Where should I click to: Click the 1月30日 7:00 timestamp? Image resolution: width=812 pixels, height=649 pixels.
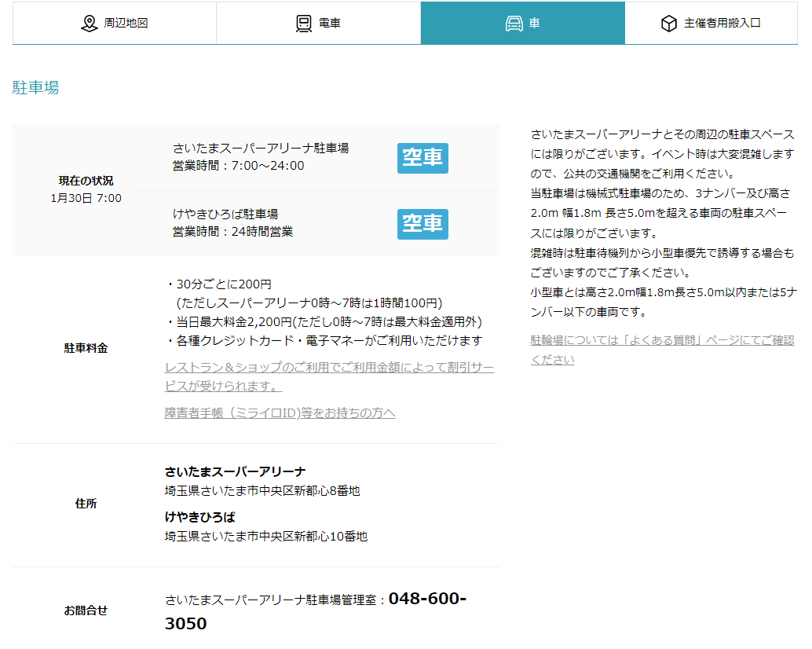click(86, 198)
